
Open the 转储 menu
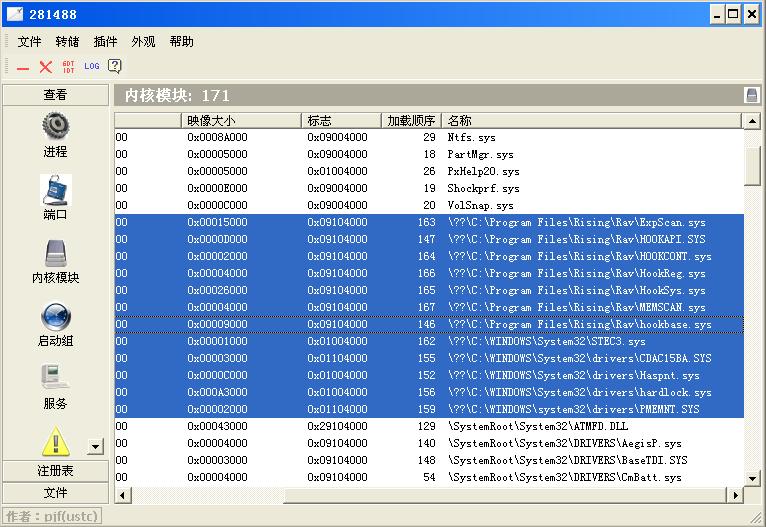click(x=67, y=42)
